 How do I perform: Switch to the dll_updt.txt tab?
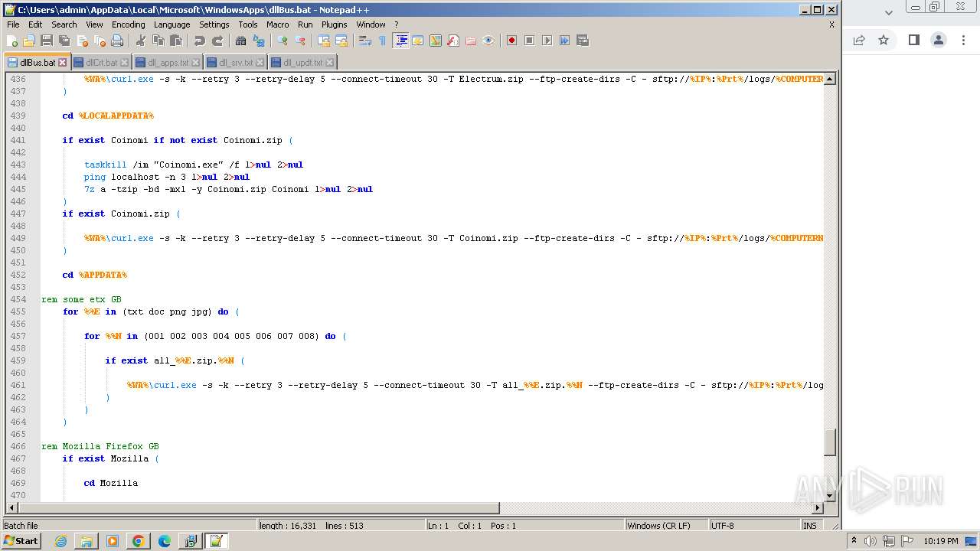click(x=303, y=63)
